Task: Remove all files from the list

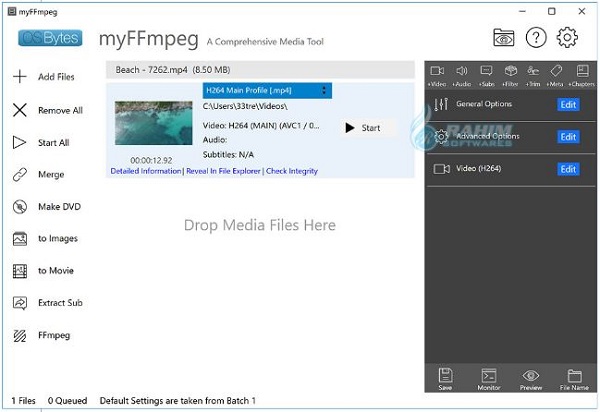Action: (48, 110)
